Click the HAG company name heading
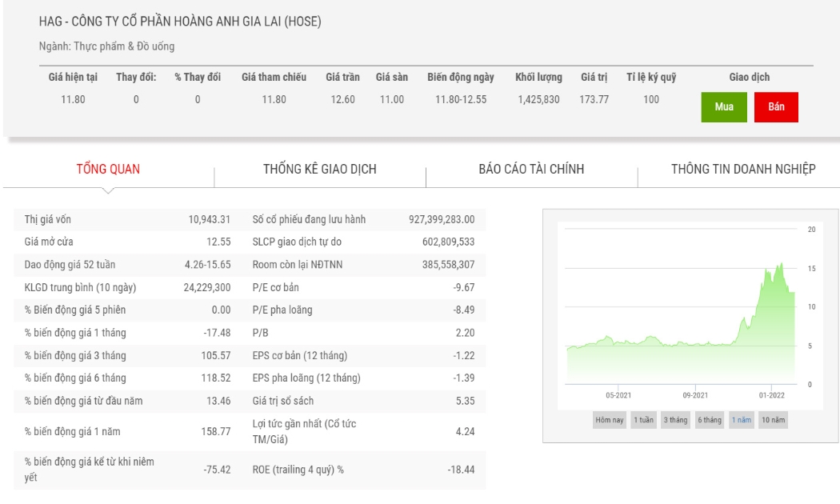This screenshot has width=840, height=504. [180, 22]
